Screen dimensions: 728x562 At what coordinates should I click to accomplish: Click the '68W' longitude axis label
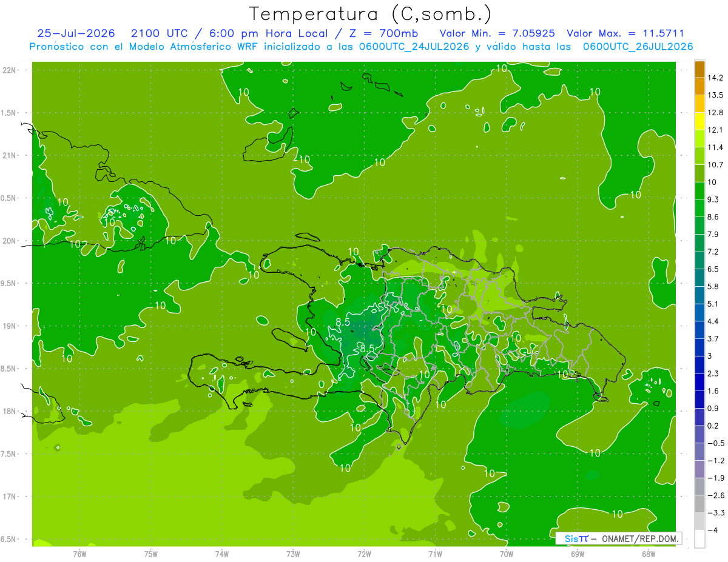[649, 554]
